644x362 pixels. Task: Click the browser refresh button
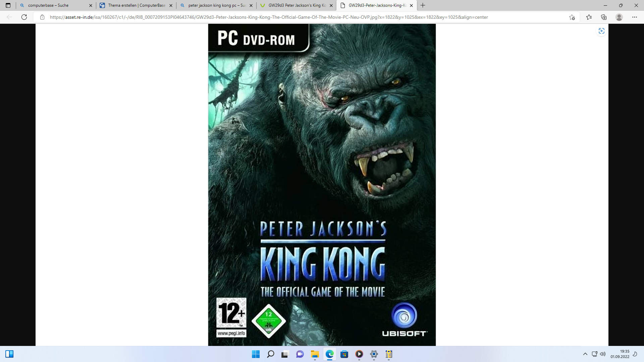(x=24, y=17)
